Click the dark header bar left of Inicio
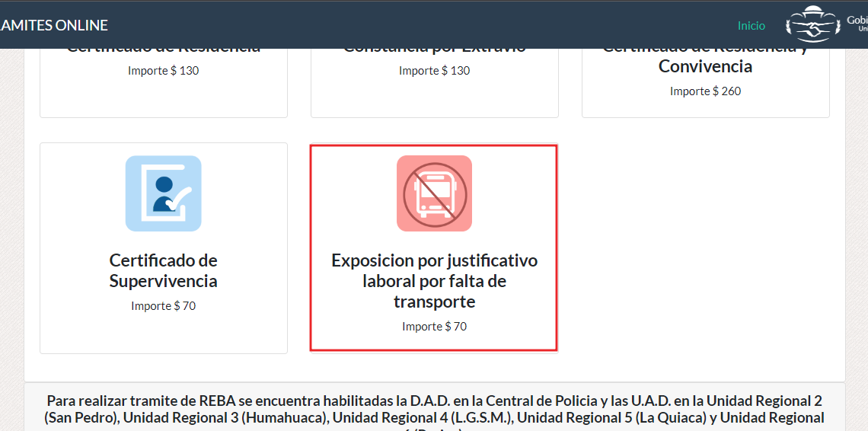This screenshot has height=431, width=868. [419, 26]
